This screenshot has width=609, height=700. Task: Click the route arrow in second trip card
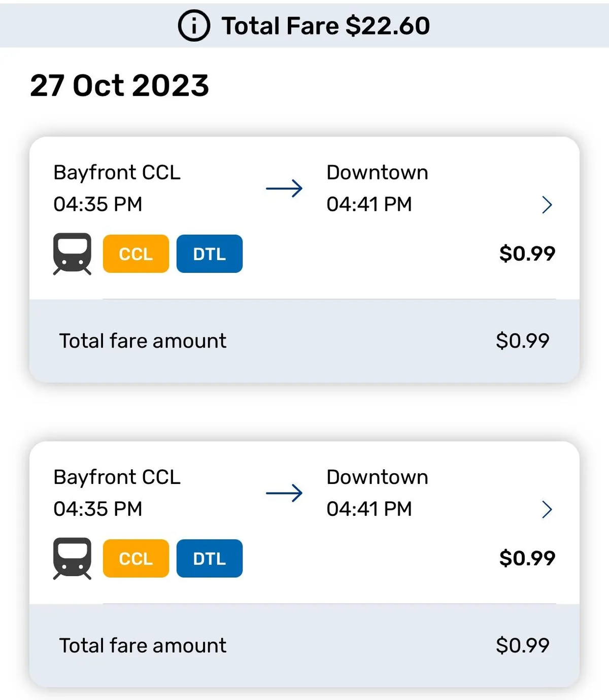point(284,493)
